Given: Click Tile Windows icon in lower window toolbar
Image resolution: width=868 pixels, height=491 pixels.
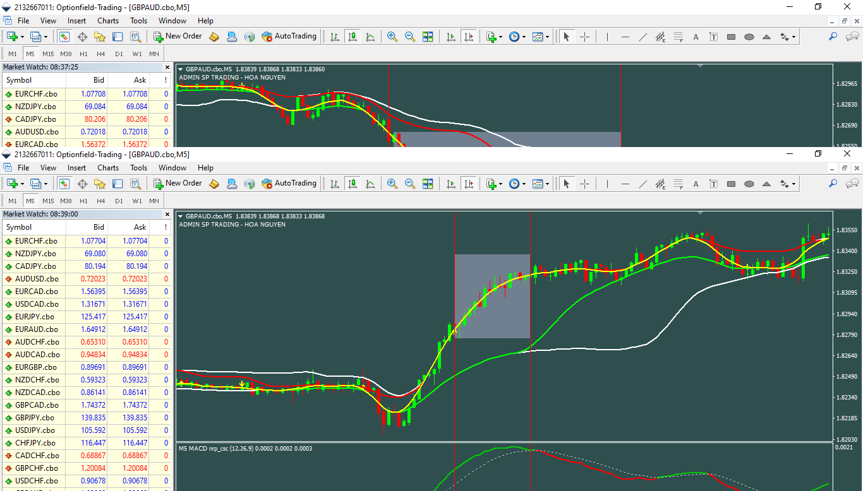Looking at the screenshot, I should 428,184.
